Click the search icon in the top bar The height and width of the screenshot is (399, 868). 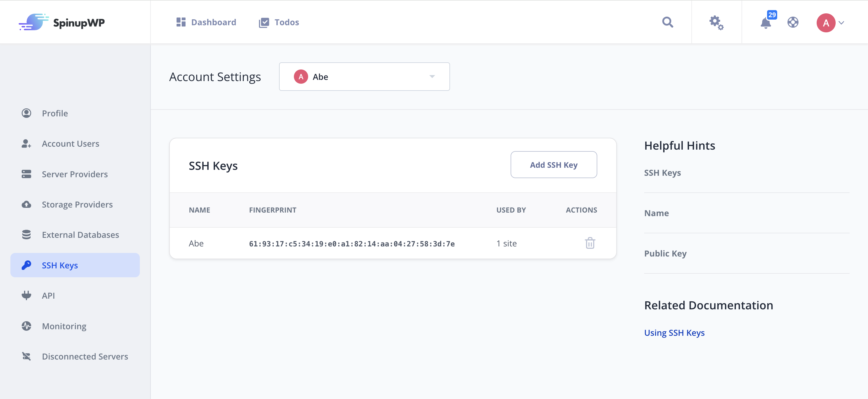668,22
